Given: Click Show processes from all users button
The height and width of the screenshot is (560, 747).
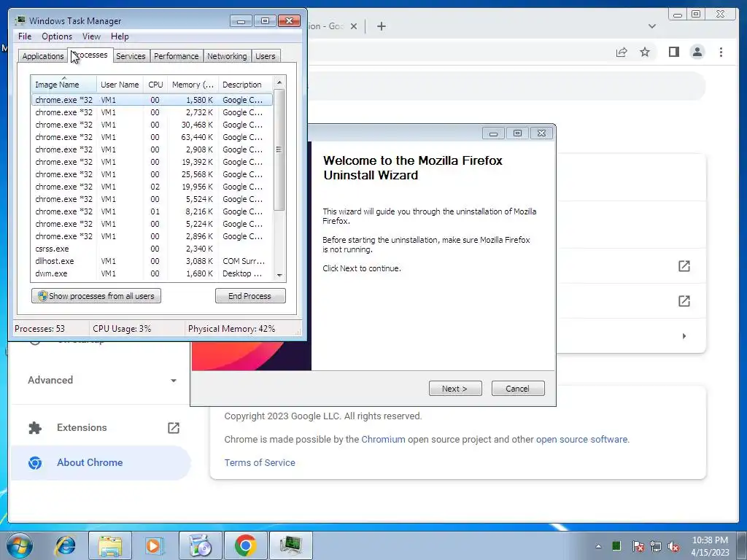Looking at the screenshot, I should 96,296.
